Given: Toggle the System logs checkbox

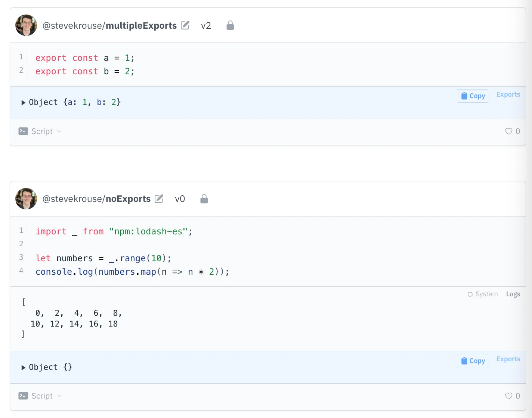Looking at the screenshot, I should pos(470,294).
